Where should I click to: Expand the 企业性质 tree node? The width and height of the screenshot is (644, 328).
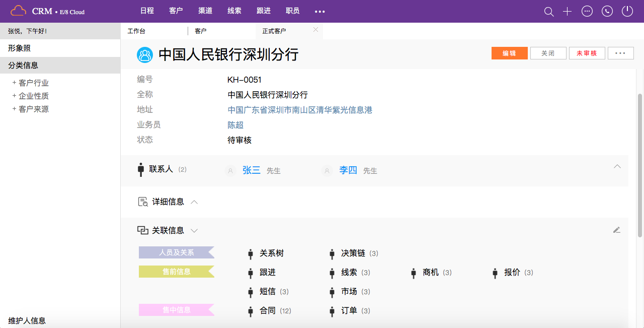[x=15, y=96]
